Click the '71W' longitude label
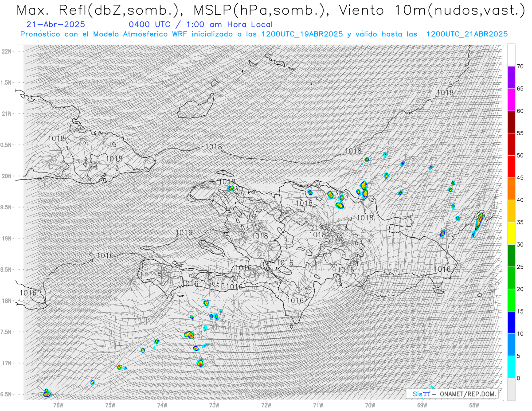The height and width of the screenshot is (411, 532). (318, 405)
